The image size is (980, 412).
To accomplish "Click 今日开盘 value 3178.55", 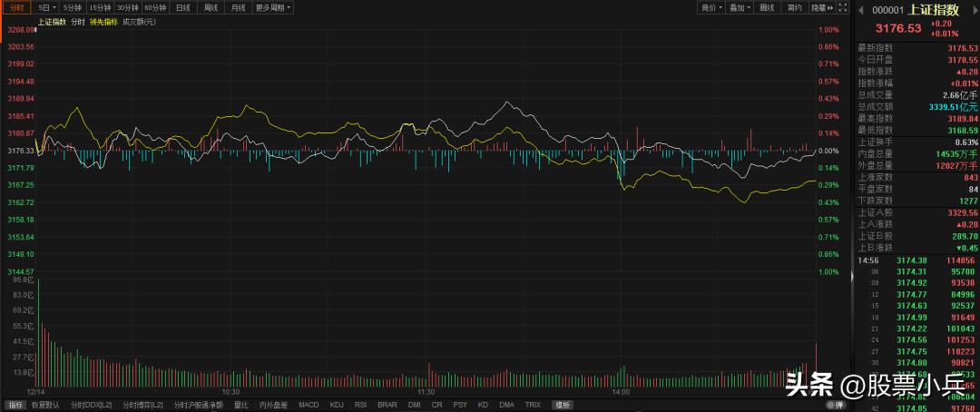I will pyautogui.click(x=963, y=59).
